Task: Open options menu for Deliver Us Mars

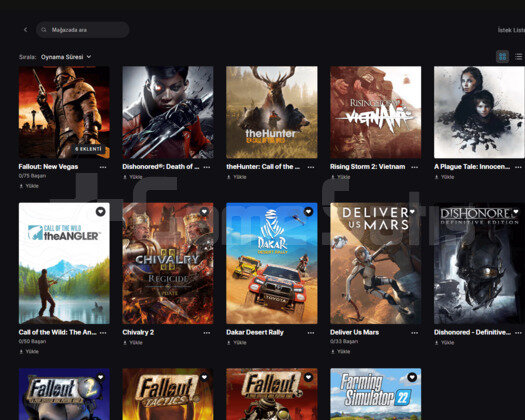Action: [x=415, y=333]
